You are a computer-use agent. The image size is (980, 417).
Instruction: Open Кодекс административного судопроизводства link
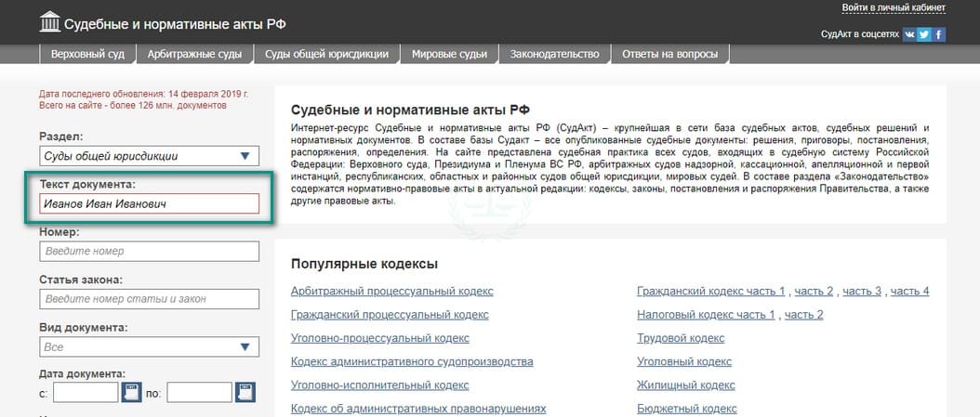pos(412,362)
